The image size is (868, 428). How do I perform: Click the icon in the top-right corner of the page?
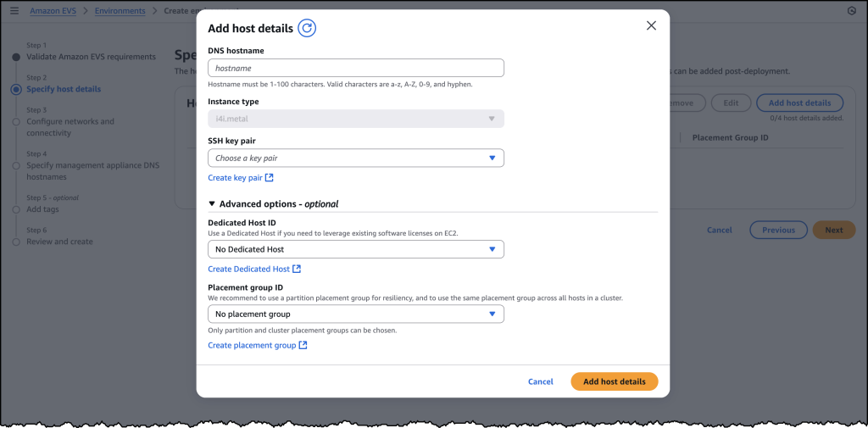pos(851,11)
